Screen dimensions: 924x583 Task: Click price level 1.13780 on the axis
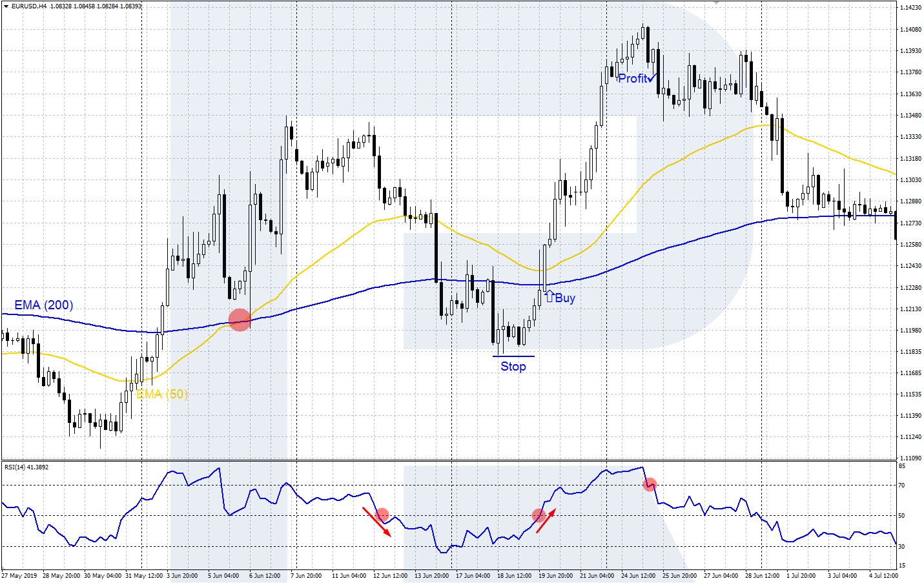[910, 72]
